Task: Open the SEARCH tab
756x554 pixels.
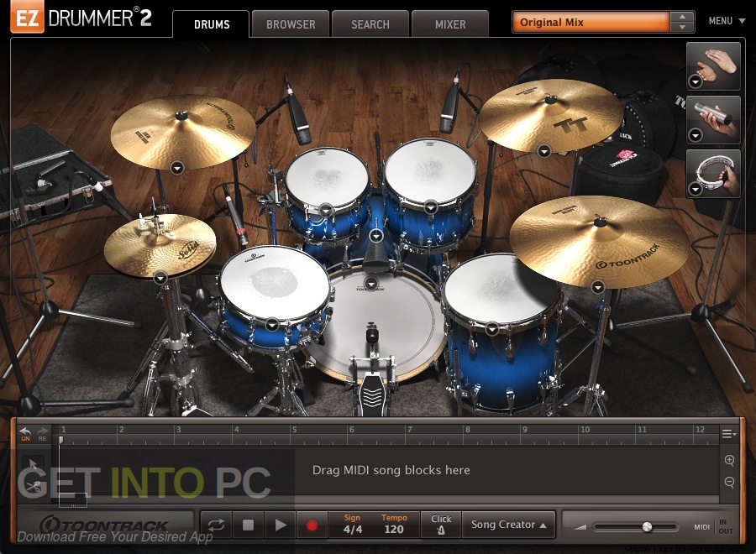Action: tap(370, 24)
